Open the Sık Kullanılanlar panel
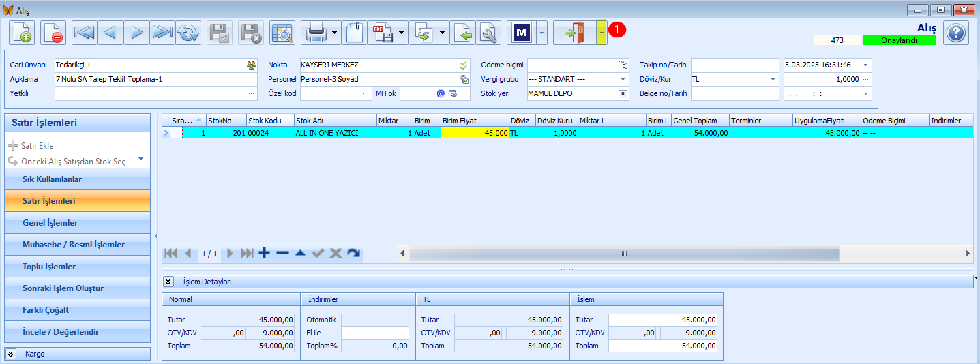The width and height of the screenshot is (980, 364). click(77, 179)
